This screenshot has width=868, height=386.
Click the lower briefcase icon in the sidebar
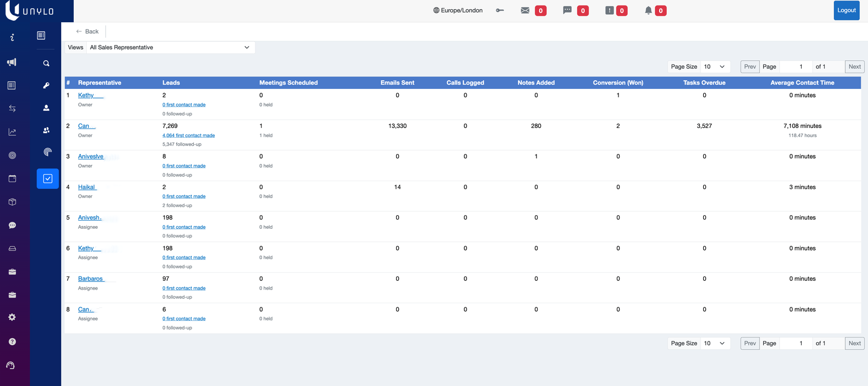click(x=12, y=295)
